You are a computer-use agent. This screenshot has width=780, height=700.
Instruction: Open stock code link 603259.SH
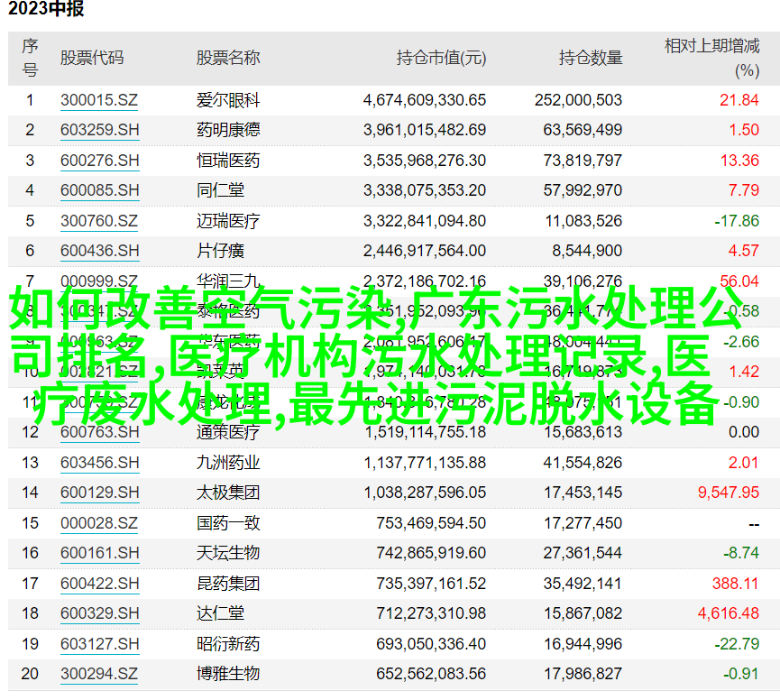pyautogui.click(x=99, y=131)
